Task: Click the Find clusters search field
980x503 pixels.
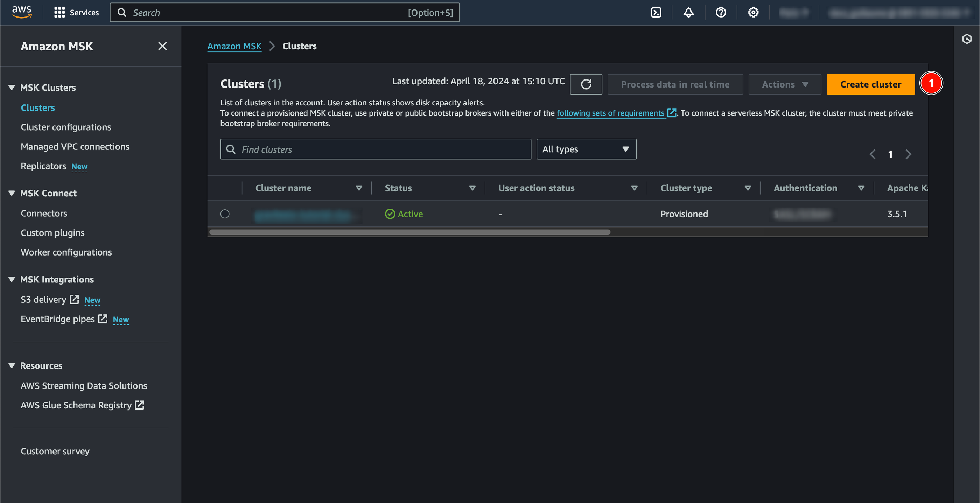Action: (376, 149)
